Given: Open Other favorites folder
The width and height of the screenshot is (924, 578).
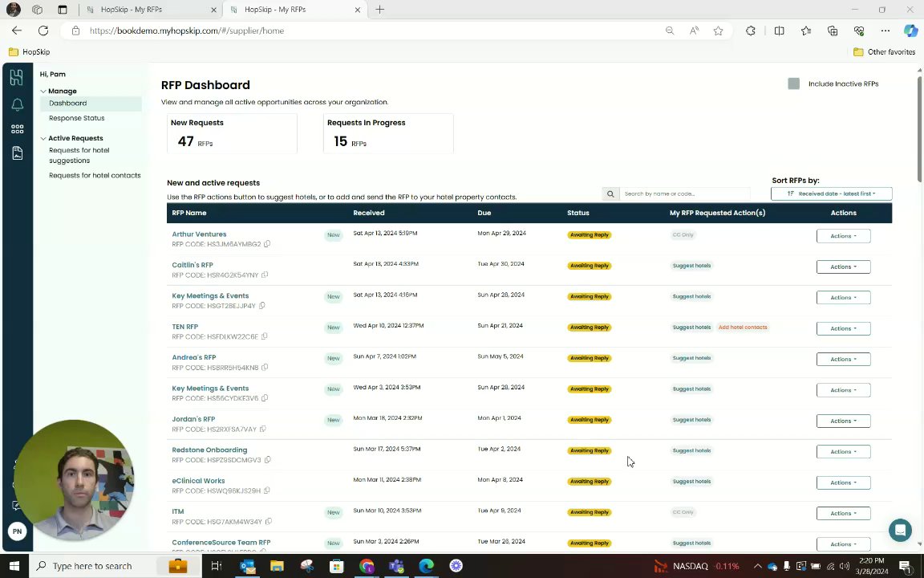Looking at the screenshot, I should 884,52.
